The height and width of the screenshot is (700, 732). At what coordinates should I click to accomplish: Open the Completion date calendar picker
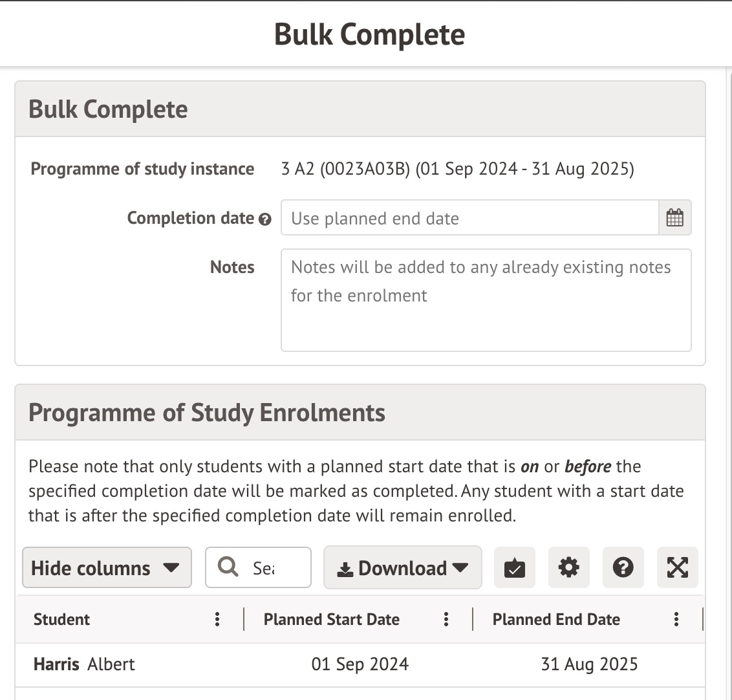coord(674,218)
